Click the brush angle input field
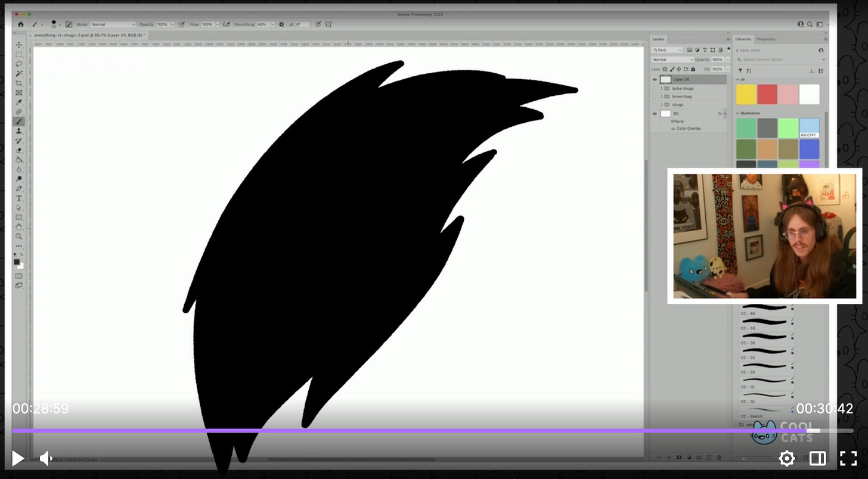The image size is (868, 479). 302,24
